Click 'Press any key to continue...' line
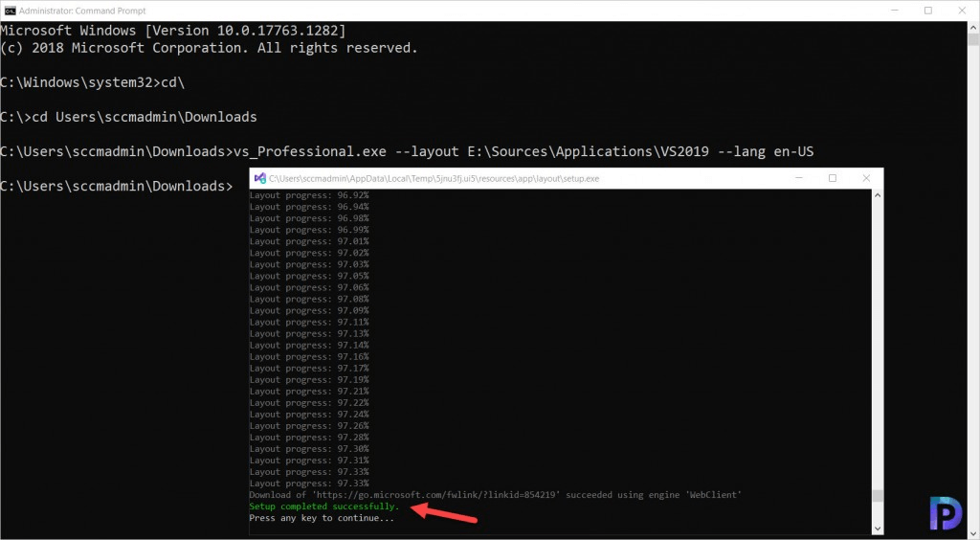 [322, 518]
